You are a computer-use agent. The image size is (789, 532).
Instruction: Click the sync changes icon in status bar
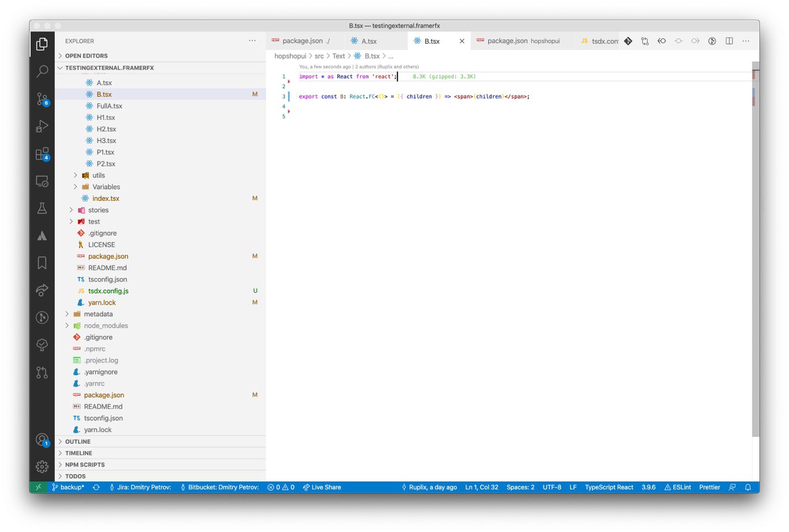click(96, 487)
